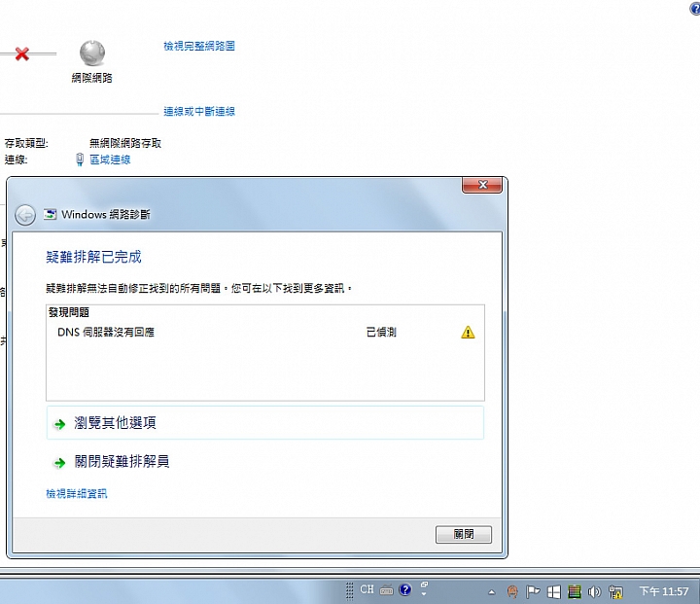Click the Windows logo tray icon

click(553, 592)
